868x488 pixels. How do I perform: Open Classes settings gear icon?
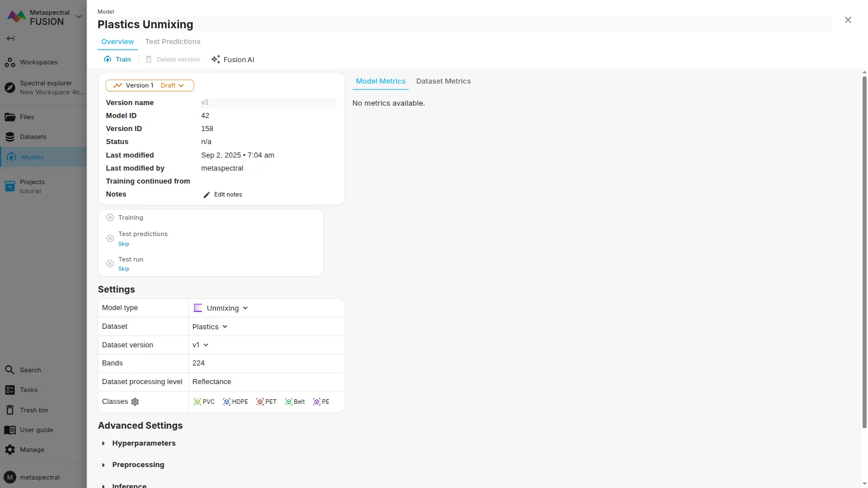click(135, 402)
